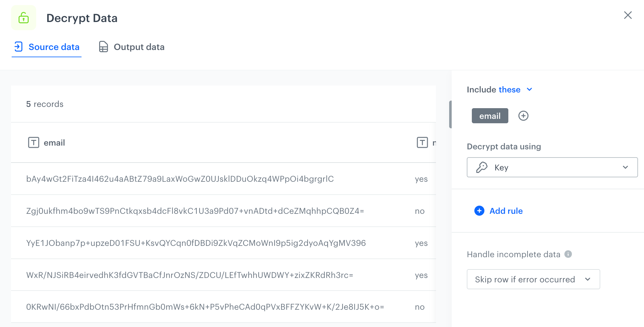Click the info icon beside Handle incomplete data
The image size is (644, 327).
(568, 254)
